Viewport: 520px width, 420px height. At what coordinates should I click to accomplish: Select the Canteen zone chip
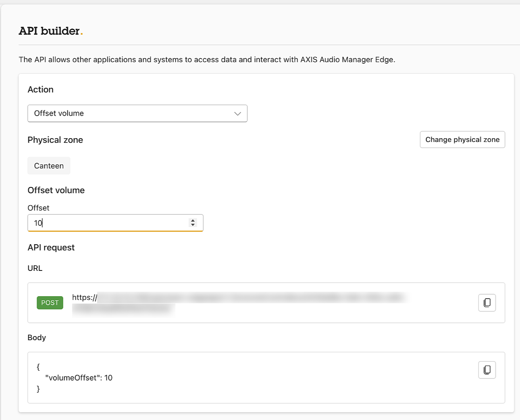(x=49, y=166)
